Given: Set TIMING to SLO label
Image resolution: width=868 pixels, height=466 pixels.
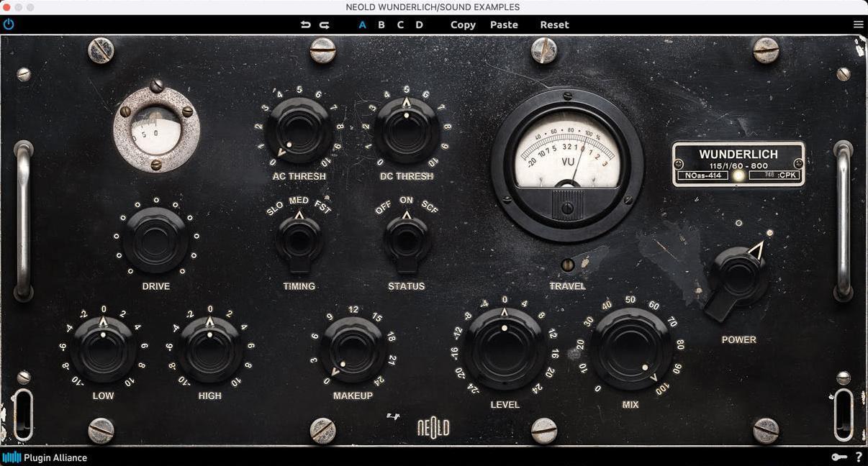Looking at the screenshot, I should pos(275,209).
